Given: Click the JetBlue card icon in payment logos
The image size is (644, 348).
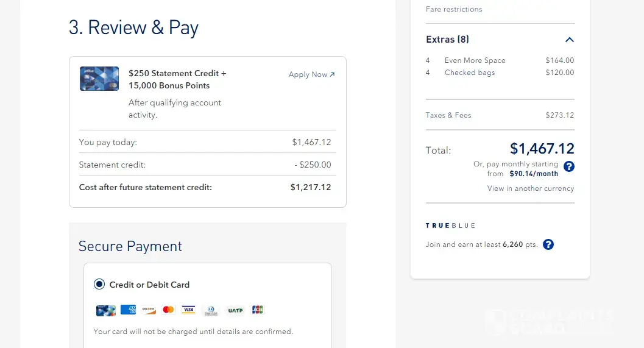Looking at the screenshot, I should pyautogui.click(x=105, y=310).
